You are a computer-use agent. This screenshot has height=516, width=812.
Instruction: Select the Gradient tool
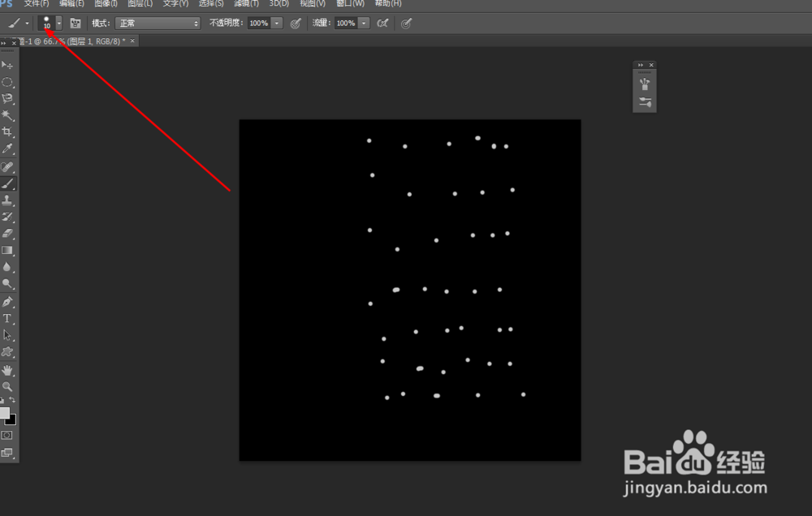click(x=7, y=250)
